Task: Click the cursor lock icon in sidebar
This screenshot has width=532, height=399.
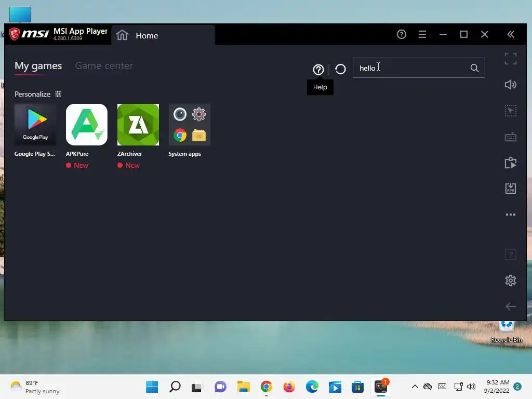Action: [511, 111]
